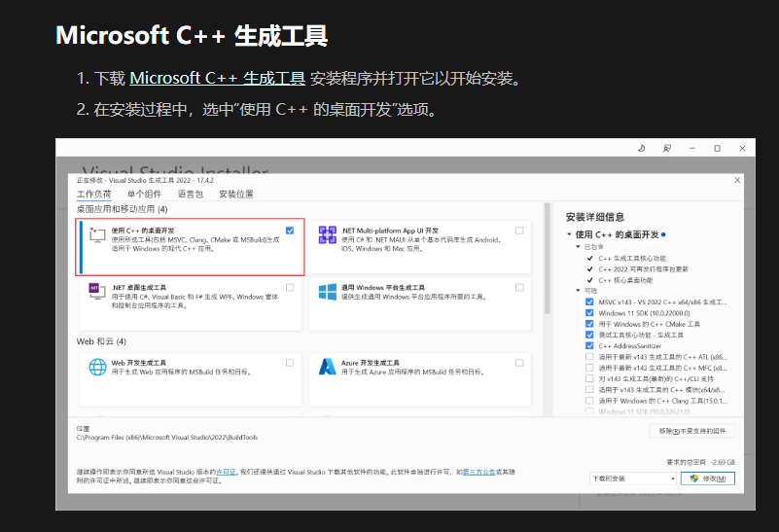
Task: Uncheck Windows 11 SDK (10.0.22000.0) component
Action: click(589, 313)
